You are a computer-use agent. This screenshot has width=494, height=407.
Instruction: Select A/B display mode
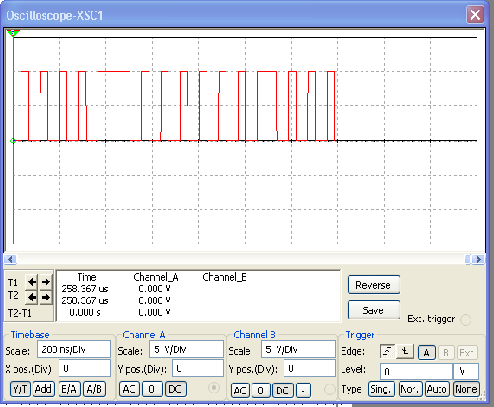[94, 389]
